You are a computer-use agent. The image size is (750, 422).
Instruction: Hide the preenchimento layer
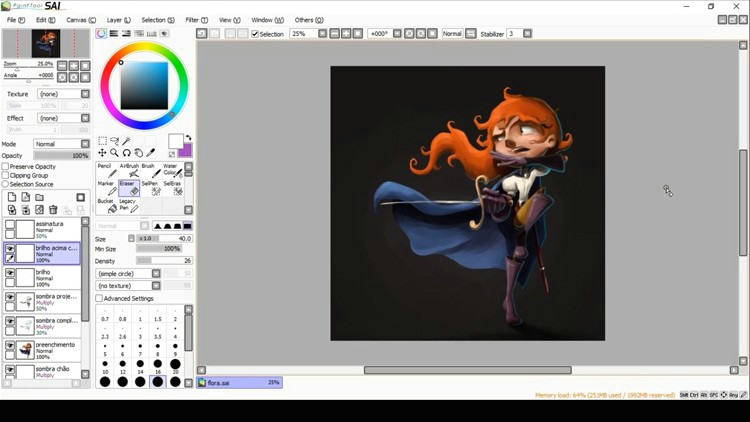(10, 345)
